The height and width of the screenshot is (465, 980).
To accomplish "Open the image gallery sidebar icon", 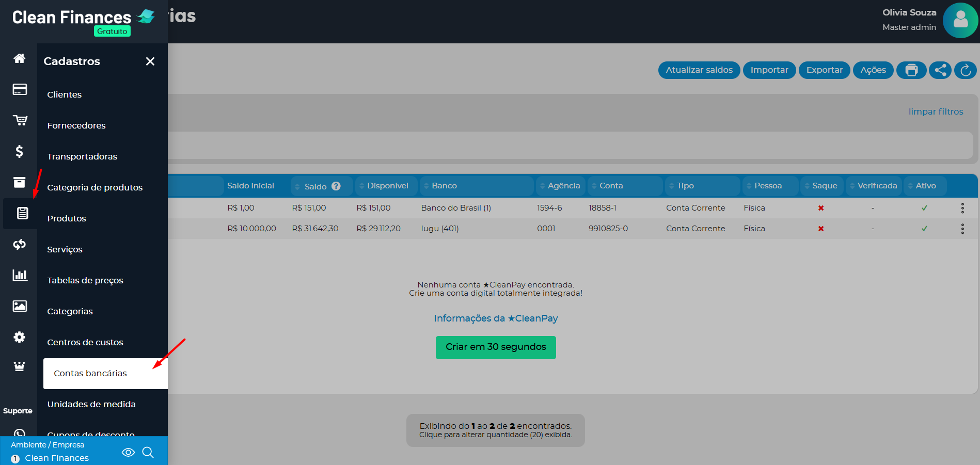I will 20,306.
